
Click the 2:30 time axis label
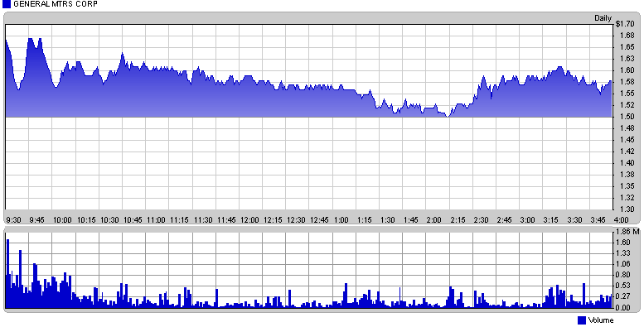482,220
